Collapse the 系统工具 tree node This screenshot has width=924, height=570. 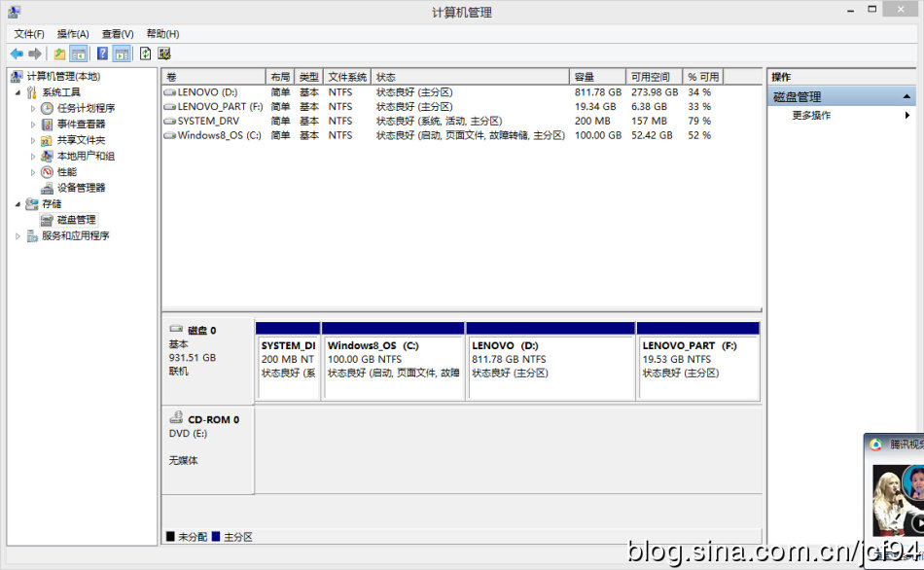click(18, 92)
